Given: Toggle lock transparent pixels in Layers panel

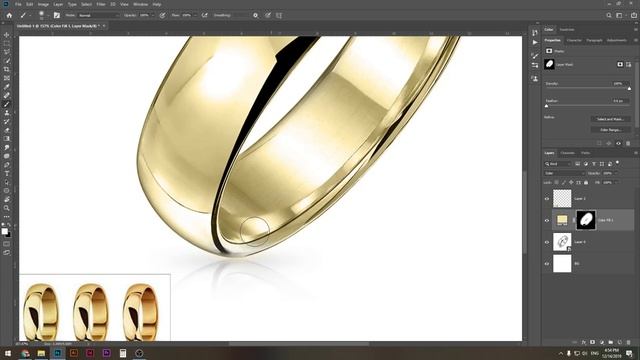Looking at the screenshot, I should [556, 182].
